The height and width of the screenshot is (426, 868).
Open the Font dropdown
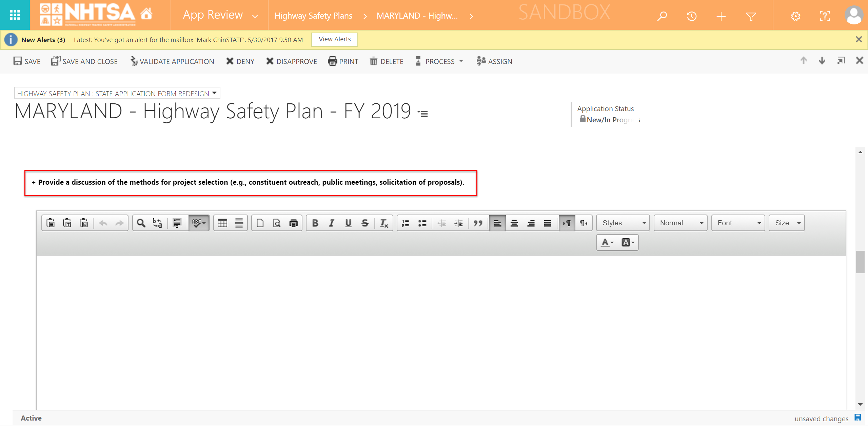(x=738, y=223)
